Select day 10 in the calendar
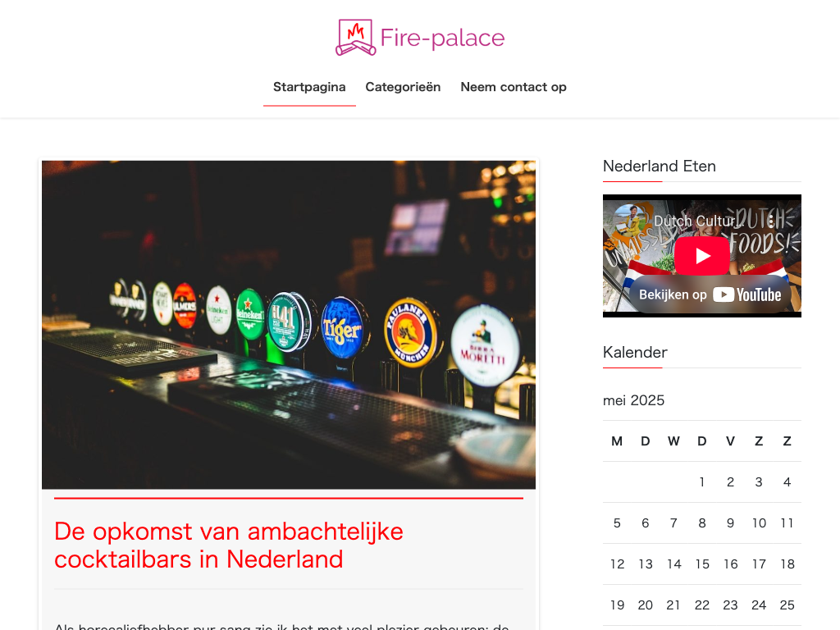840x630 pixels. point(759,523)
